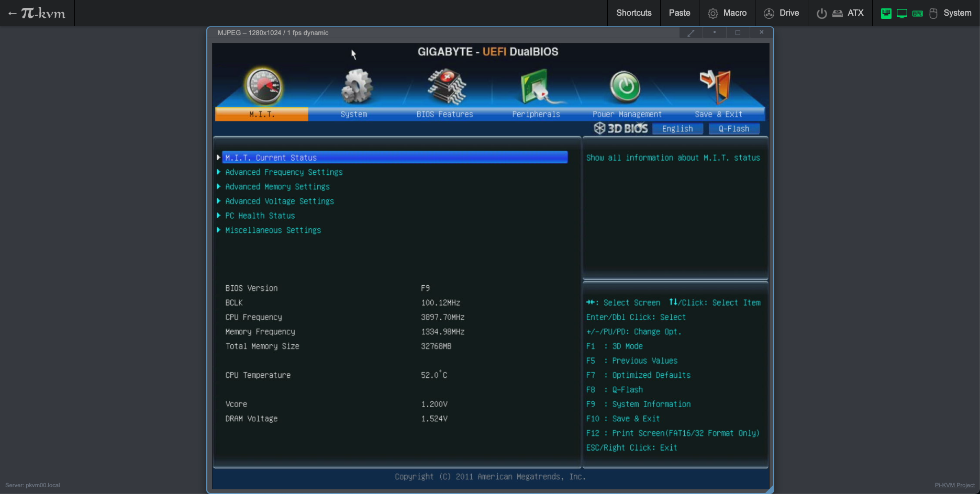Expand Advanced Memory Settings arrow

[x=218, y=186]
